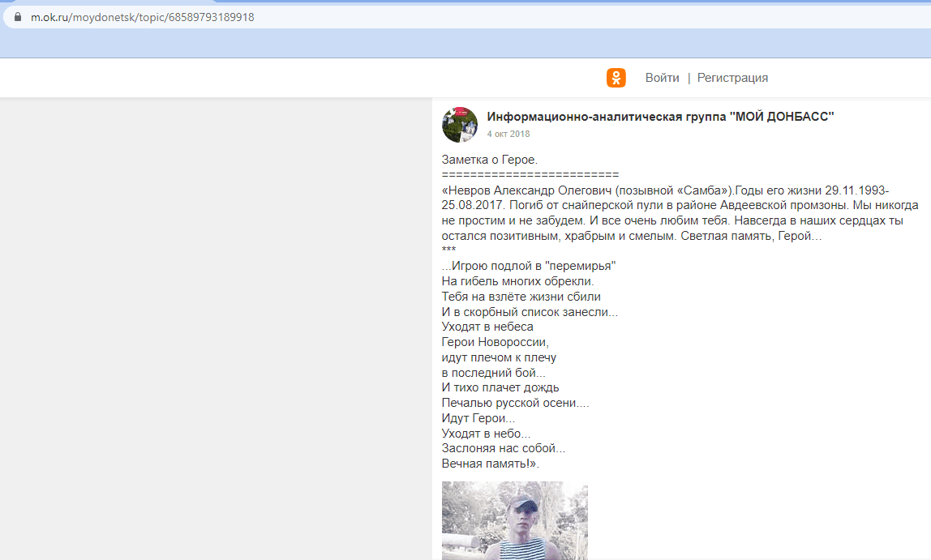Viewport: 931px width, 560px height.
Task: Open the Информационно-аналитическая группа title link
Action: [660, 117]
